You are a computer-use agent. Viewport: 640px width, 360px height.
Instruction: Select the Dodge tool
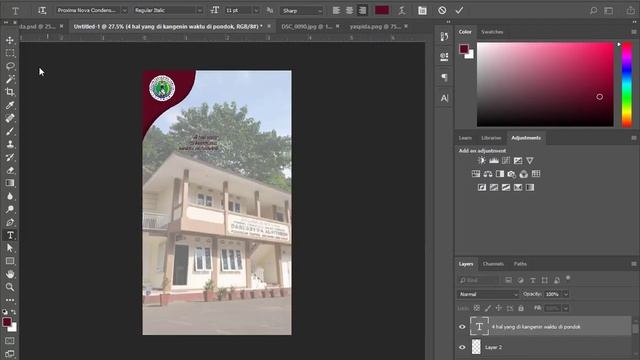pos(10,209)
